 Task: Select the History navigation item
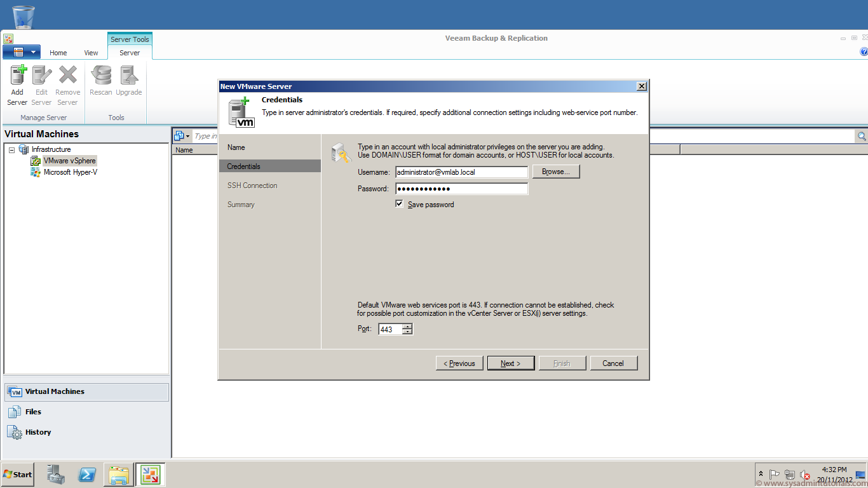[x=87, y=432]
